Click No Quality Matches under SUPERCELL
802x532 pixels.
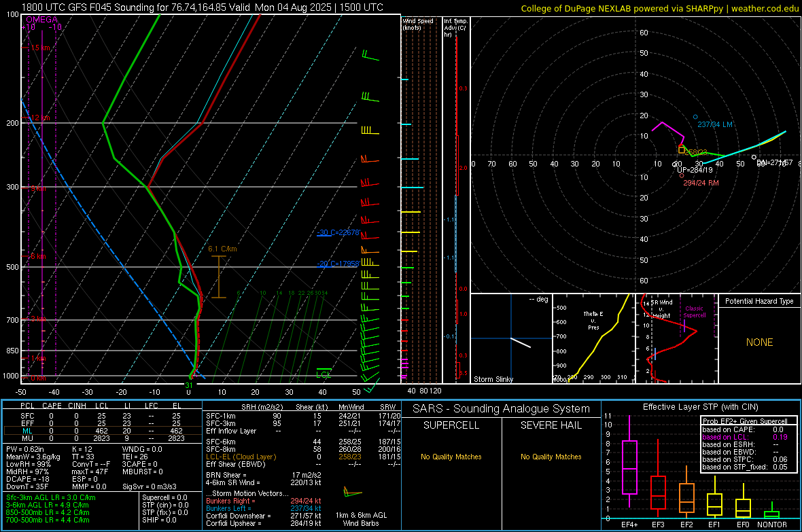coord(451,457)
